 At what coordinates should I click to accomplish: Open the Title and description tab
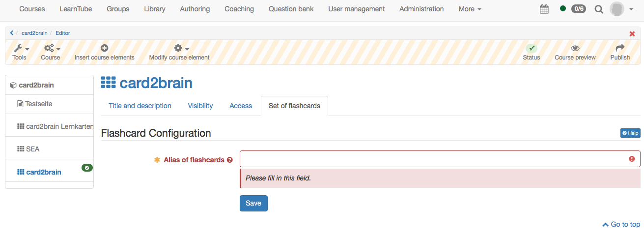[x=140, y=106]
